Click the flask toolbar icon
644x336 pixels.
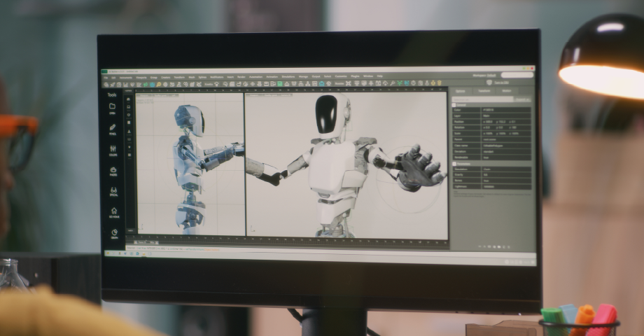178,84
